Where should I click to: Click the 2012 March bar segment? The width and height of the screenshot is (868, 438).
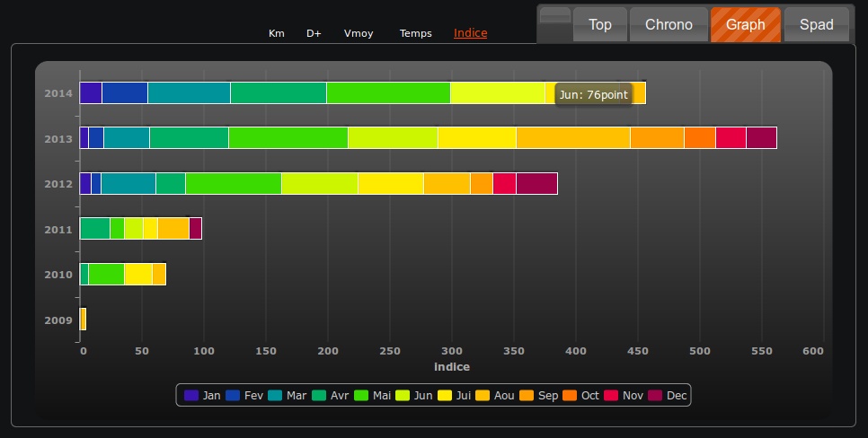coord(128,184)
